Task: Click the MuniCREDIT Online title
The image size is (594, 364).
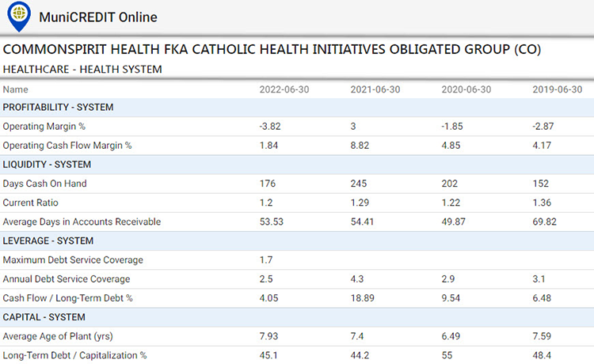Action: tap(98, 17)
